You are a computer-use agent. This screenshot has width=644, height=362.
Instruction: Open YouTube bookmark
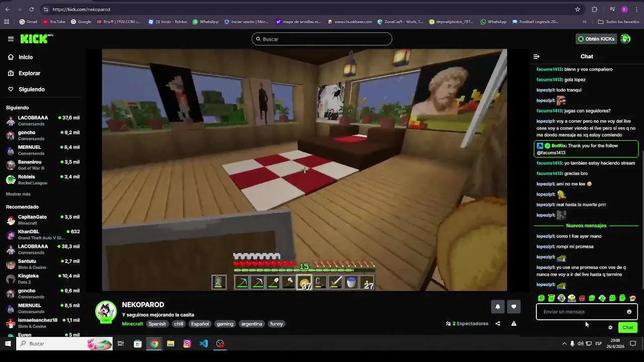point(54,22)
